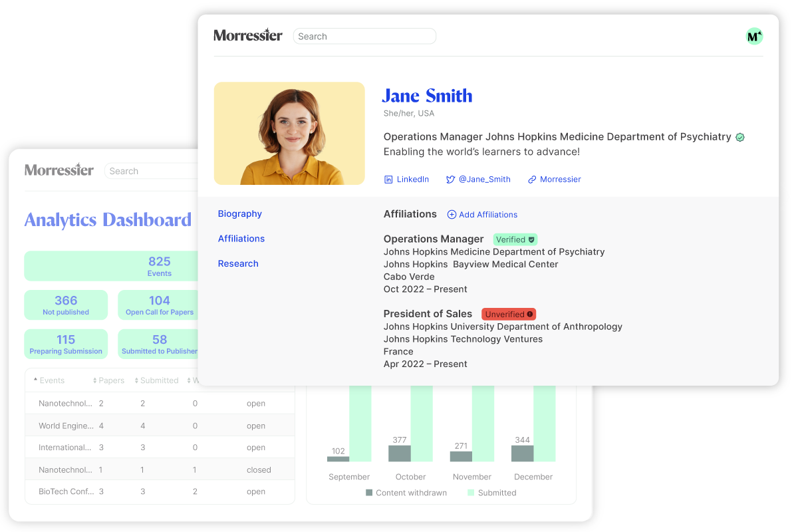Click the Analytics Dashboard heading
The height and width of the screenshot is (532, 798).
click(x=108, y=220)
